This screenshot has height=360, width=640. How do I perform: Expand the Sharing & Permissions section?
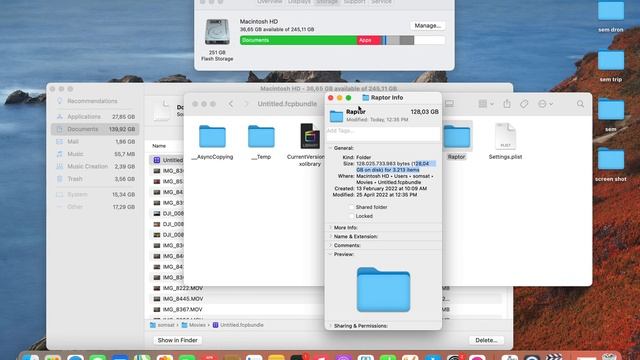(331, 326)
